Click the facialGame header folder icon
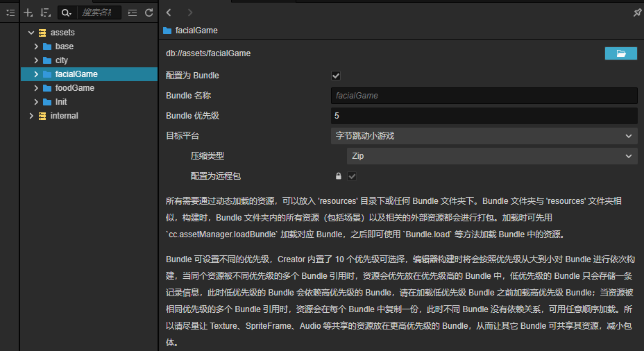Viewport: 644px width, 351px height. [167, 31]
